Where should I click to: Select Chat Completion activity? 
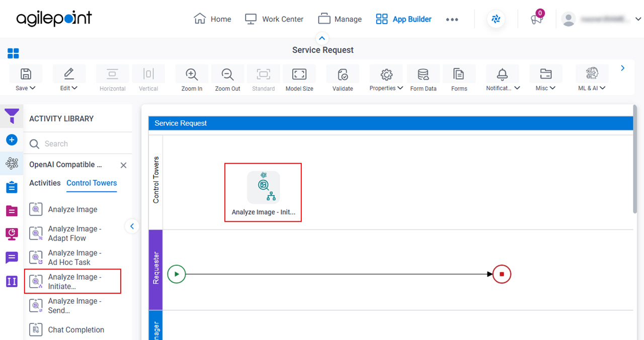pyautogui.click(x=73, y=330)
